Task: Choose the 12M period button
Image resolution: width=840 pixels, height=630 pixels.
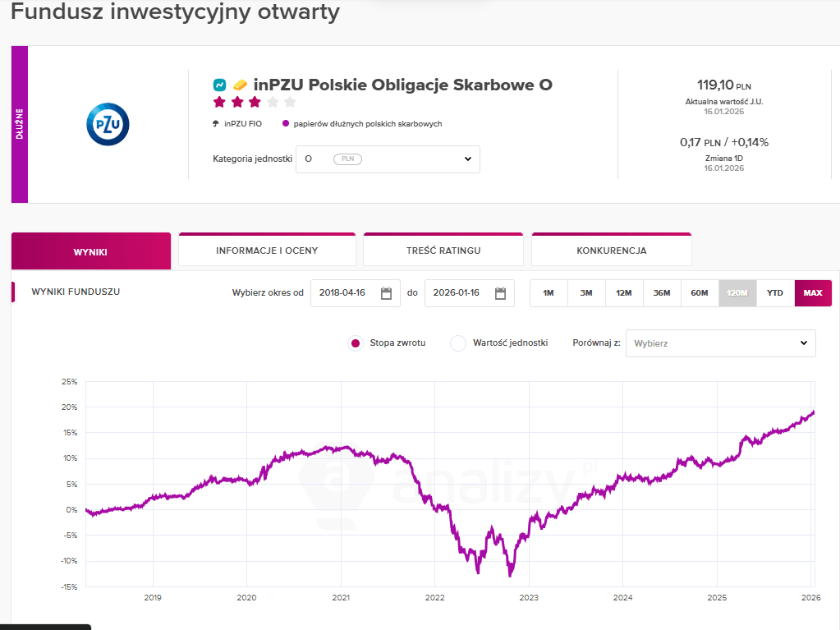Action: tap(624, 293)
